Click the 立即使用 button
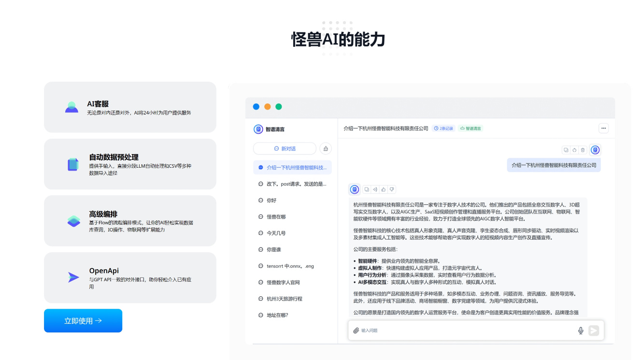Screen dimensions: 644x360 point(83,321)
